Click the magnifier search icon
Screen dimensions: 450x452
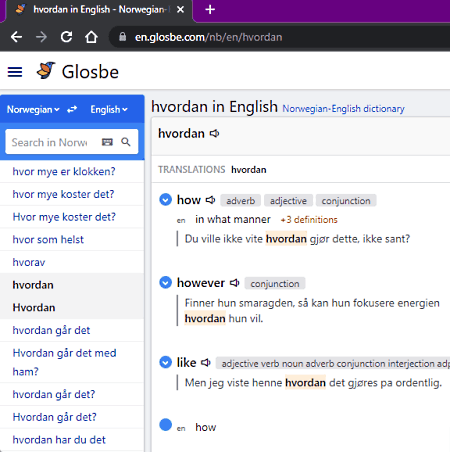[x=126, y=142]
